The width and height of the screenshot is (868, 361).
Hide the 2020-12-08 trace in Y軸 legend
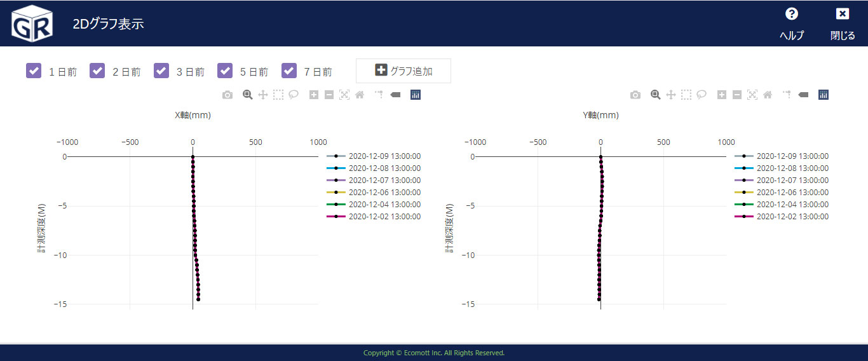click(x=782, y=168)
